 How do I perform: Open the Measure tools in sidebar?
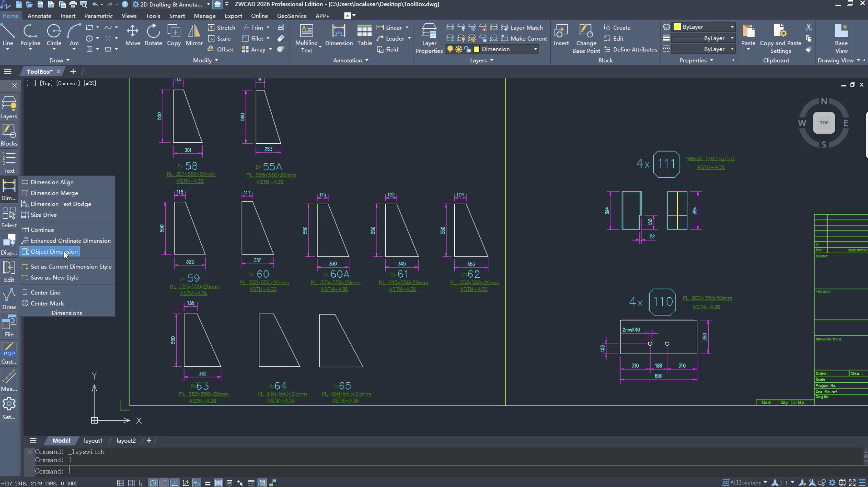[9, 381]
